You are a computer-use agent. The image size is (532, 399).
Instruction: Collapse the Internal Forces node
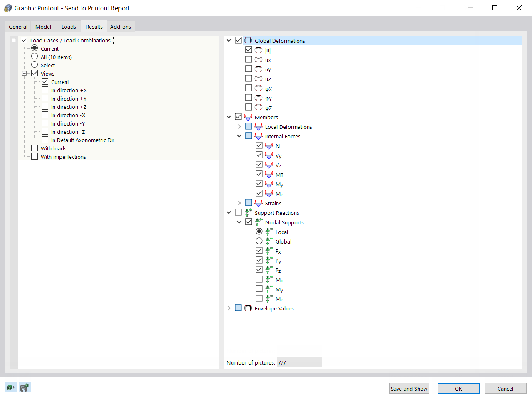click(x=239, y=136)
